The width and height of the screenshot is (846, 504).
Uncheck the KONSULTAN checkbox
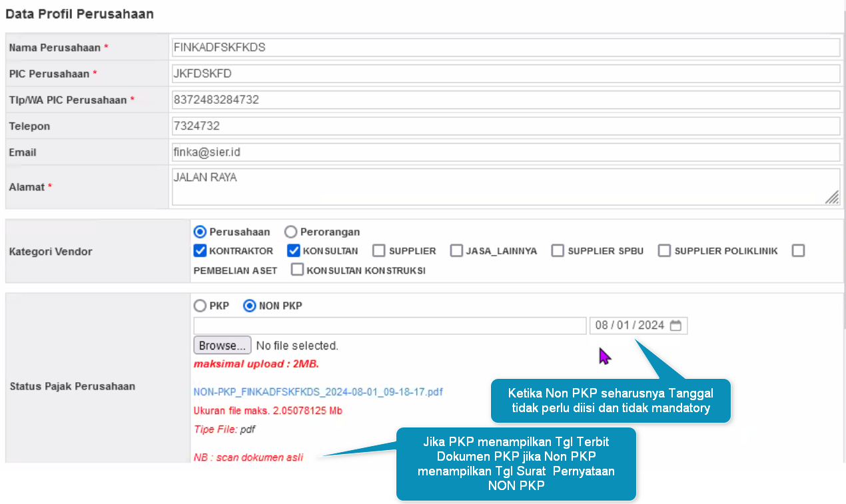click(294, 251)
